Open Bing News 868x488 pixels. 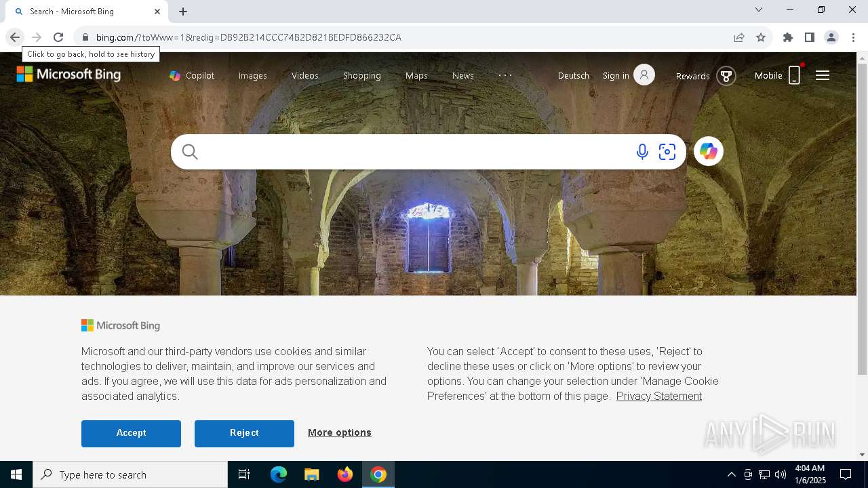point(463,75)
